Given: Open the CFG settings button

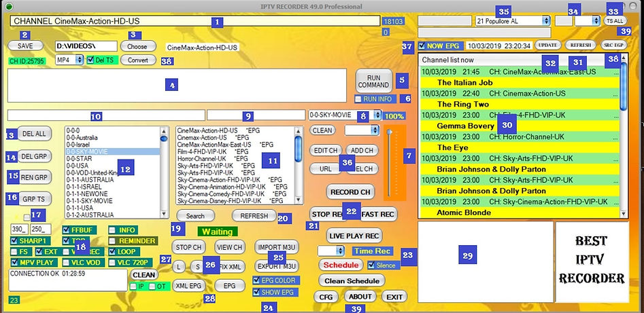Looking at the screenshot, I should pyautogui.click(x=326, y=297).
